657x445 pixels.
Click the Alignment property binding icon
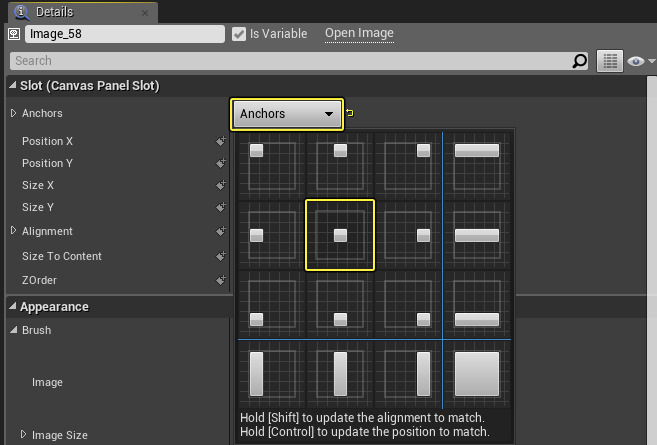tap(220, 231)
